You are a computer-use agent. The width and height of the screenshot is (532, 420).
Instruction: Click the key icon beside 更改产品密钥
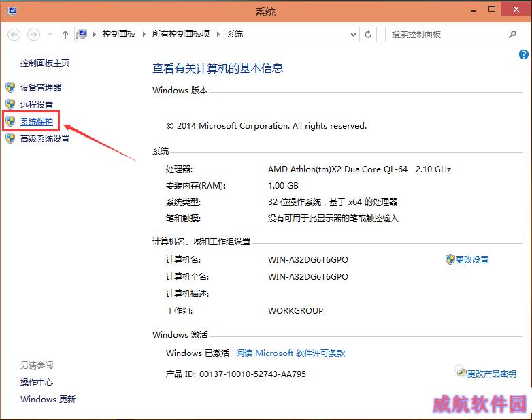[x=461, y=370]
